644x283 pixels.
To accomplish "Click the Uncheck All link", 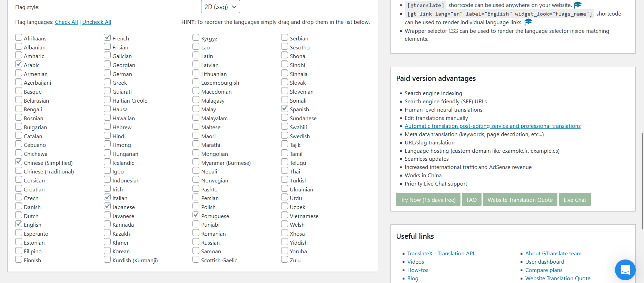I will pos(97,22).
